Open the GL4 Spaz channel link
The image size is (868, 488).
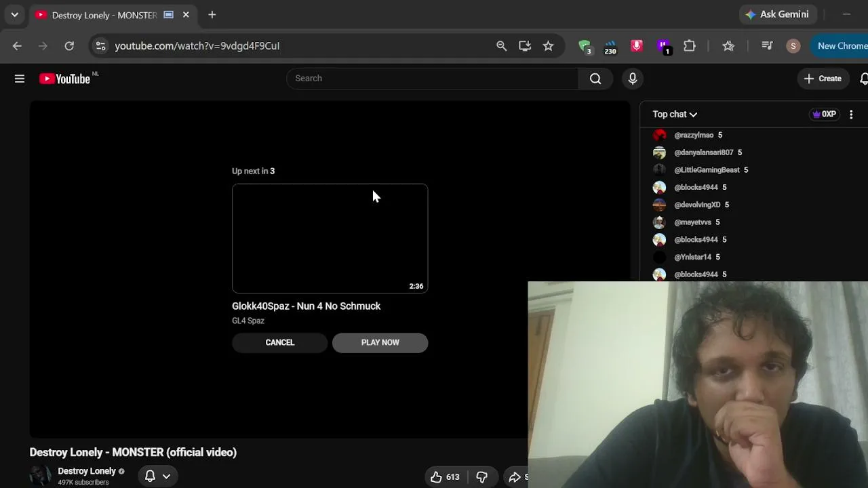248,321
